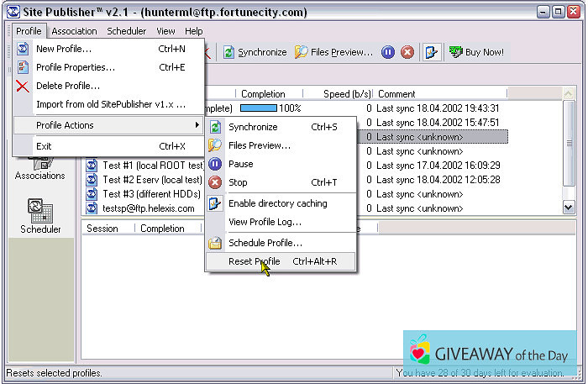Click Stop in the Profile Actions submenu
The height and width of the screenshot is (384, 588).
coord(238,182)
